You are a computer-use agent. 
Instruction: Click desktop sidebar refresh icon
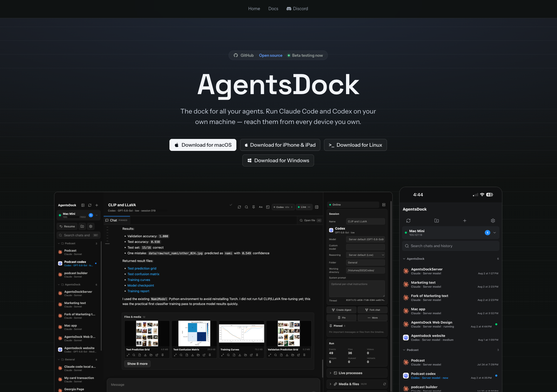(x=90, y=205)
